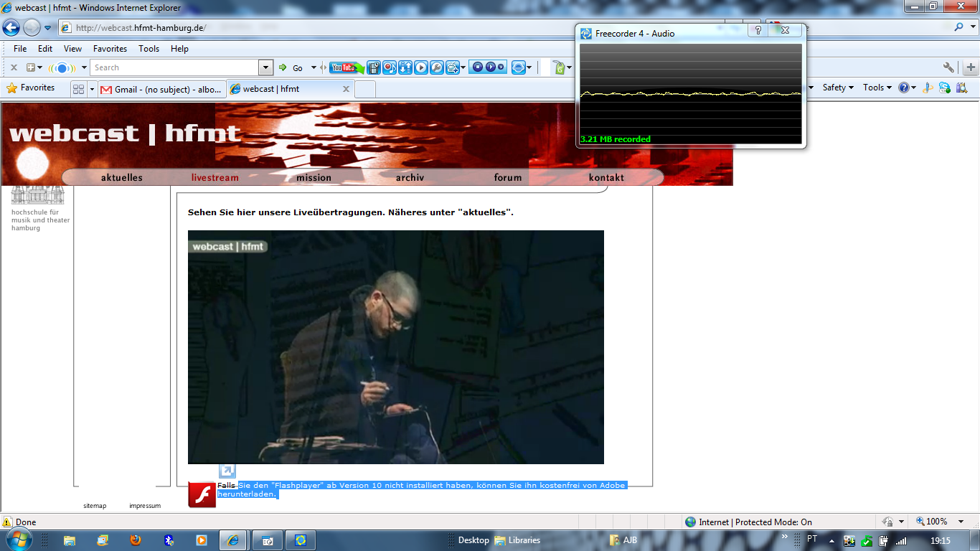Open the Safety dropdown menu

[x=837, y=88]
